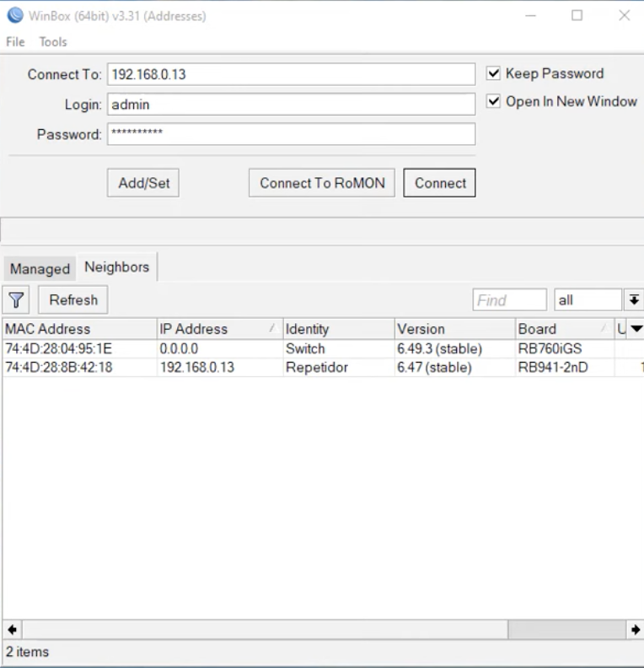Click IP 192.168.0.13 in neighbors table

pos(220,367)
